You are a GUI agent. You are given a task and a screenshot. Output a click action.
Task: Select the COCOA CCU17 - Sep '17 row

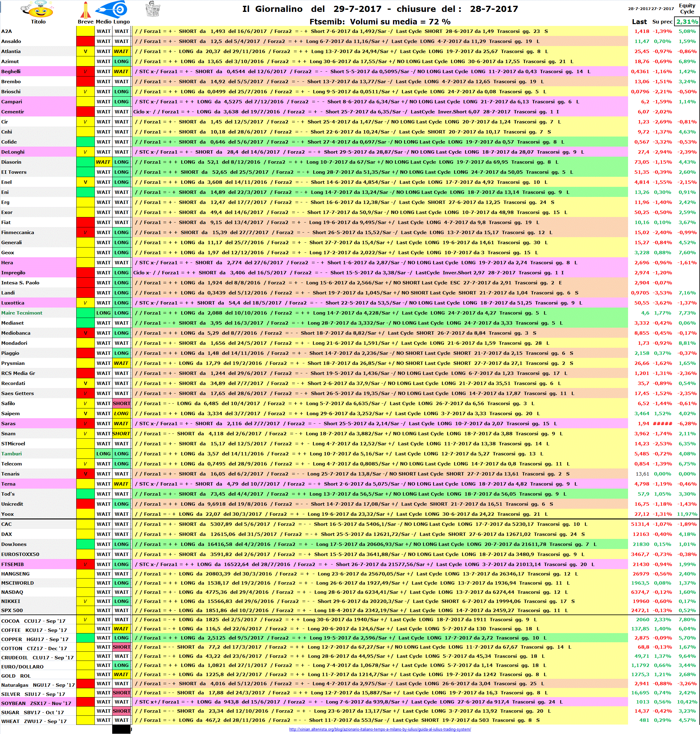click(38, 621)
